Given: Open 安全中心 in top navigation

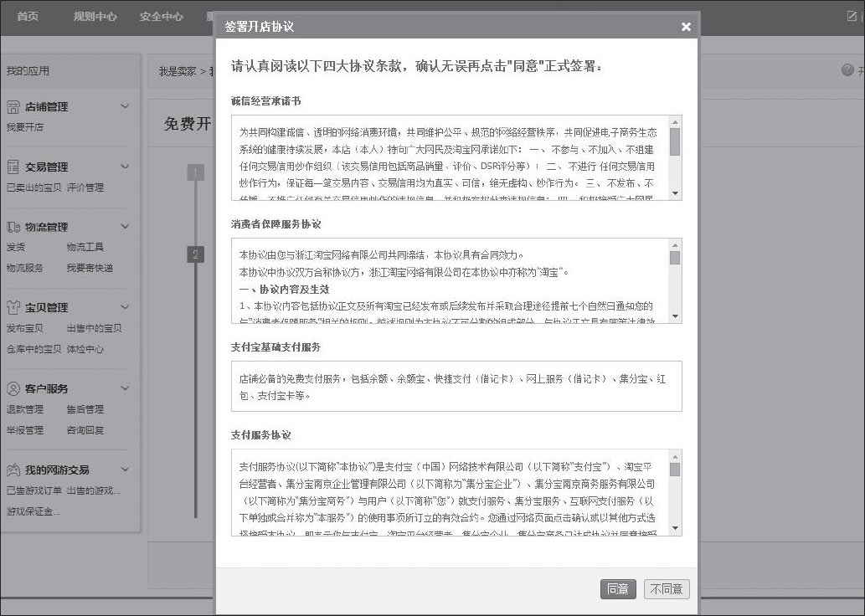Looking at the screenshot, I should (161, 17).
